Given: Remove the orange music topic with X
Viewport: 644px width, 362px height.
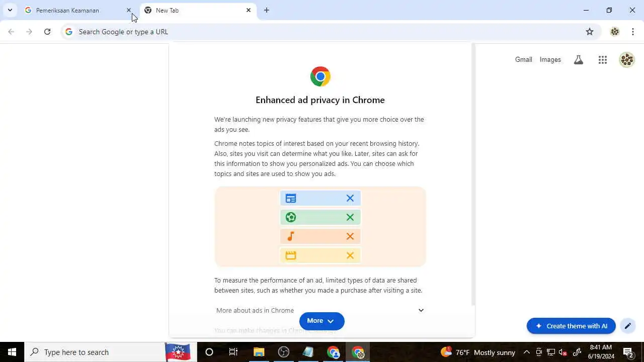Looking at the screenshot, I should pos(350,236).
